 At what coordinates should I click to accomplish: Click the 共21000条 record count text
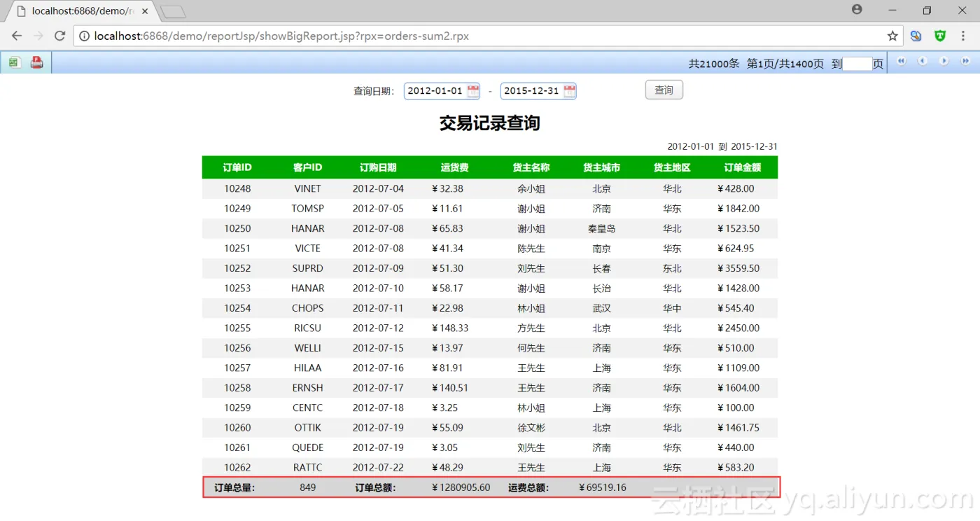[713, 64]
